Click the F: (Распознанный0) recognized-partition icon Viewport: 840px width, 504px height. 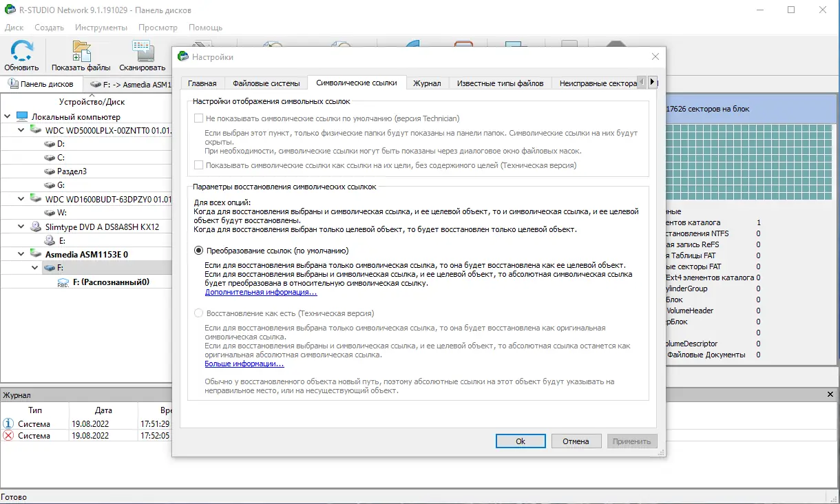coord(63,282)
